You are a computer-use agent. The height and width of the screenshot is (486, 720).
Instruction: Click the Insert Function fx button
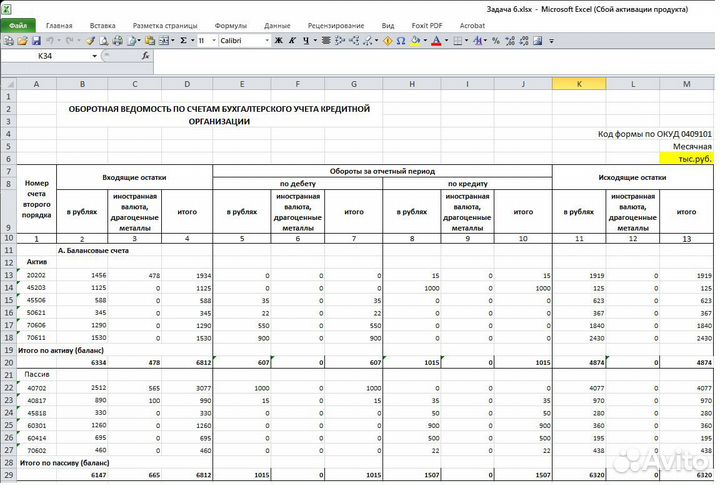[146, 57]
